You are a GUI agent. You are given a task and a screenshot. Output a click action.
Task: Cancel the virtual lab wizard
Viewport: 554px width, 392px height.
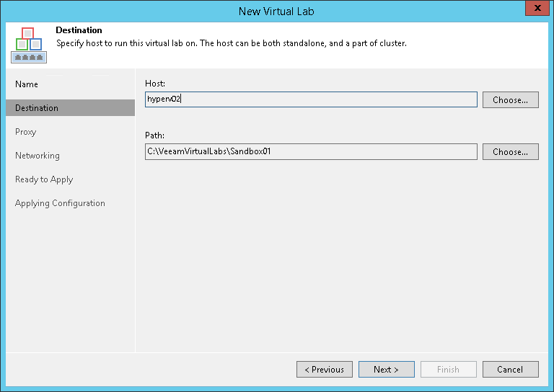[x=510, y=369]
